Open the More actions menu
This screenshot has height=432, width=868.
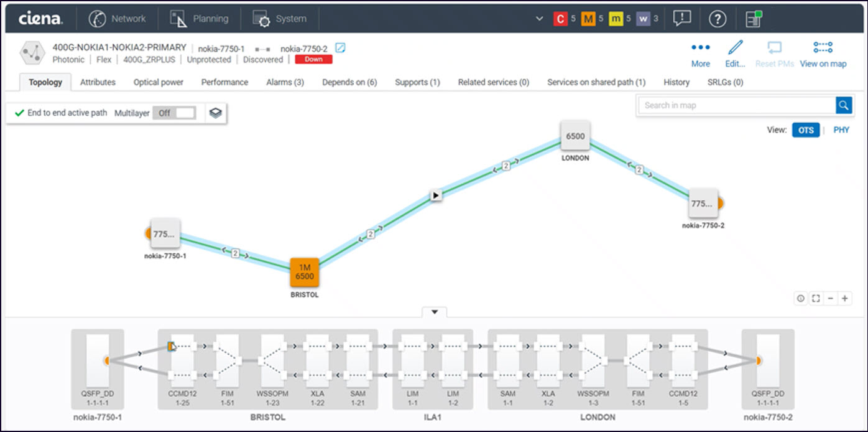[701, 55]
